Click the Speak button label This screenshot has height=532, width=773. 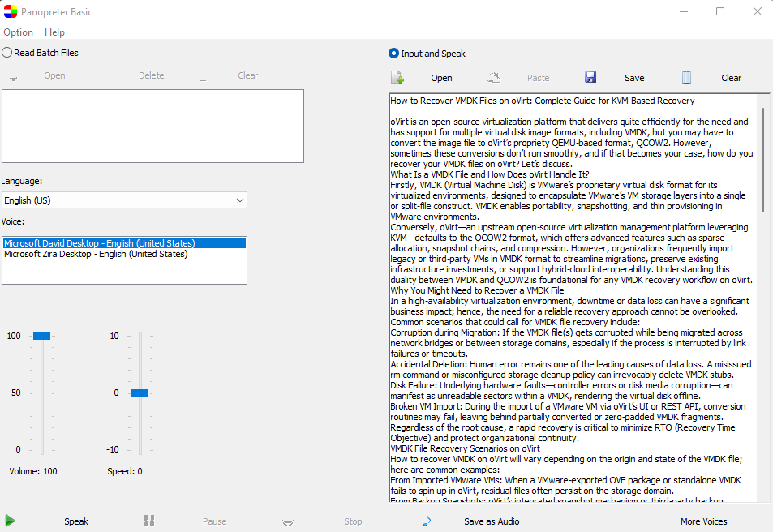click(x=76, y=521)
